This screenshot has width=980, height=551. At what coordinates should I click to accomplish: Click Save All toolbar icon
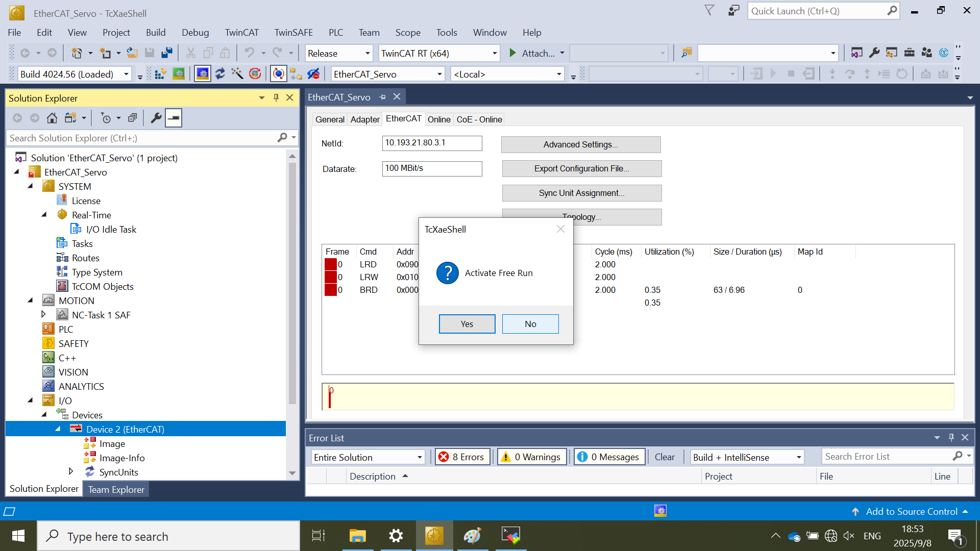(x=167, y=53)
